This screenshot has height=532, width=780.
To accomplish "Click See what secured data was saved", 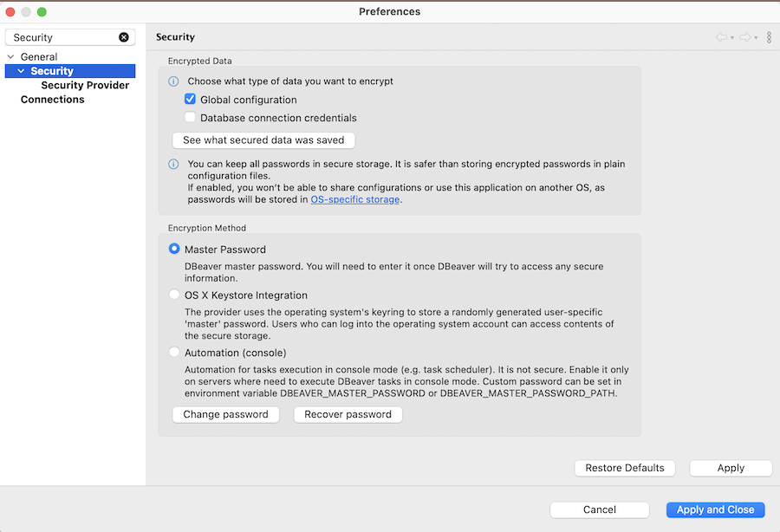I will 263,139.
